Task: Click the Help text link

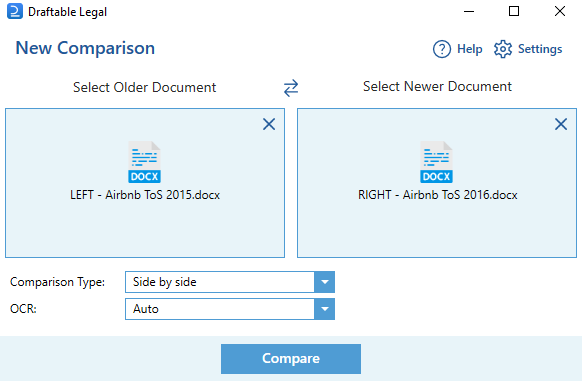Action: [x=470, y=49]
